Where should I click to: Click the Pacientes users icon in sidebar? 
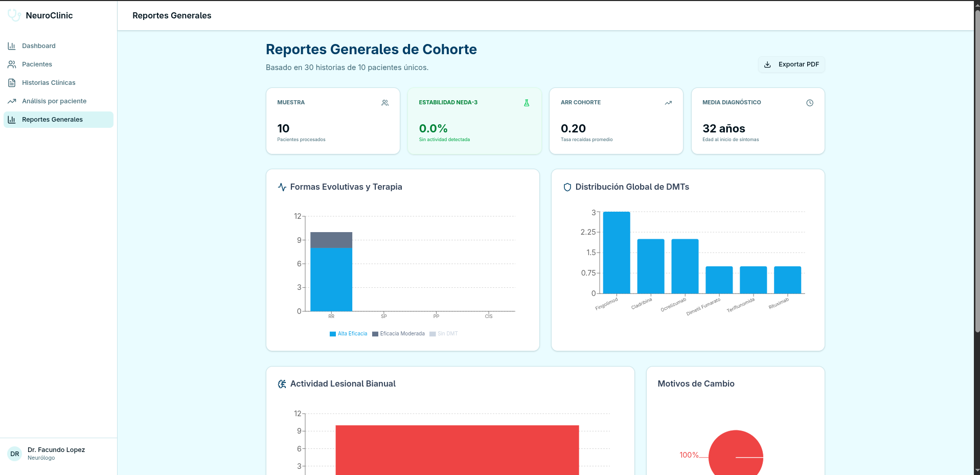click(12, 64)
